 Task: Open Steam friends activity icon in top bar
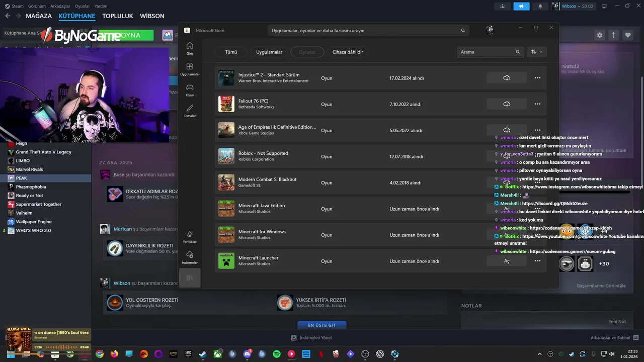tap(503, 6)
